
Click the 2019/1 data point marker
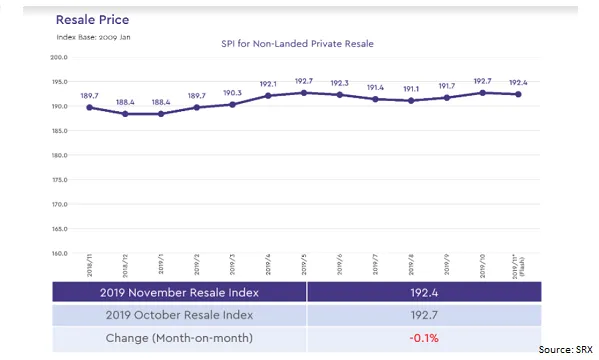(x=161, y=114)
